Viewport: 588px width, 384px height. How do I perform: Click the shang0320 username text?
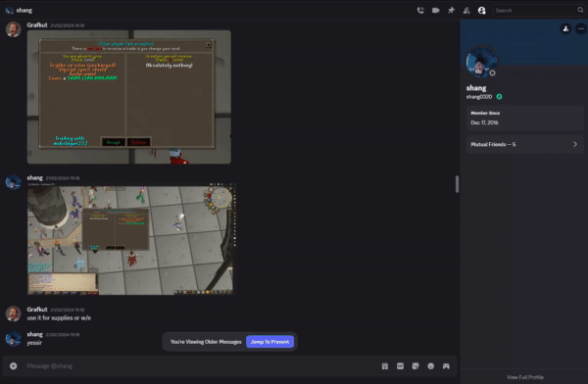479,97
